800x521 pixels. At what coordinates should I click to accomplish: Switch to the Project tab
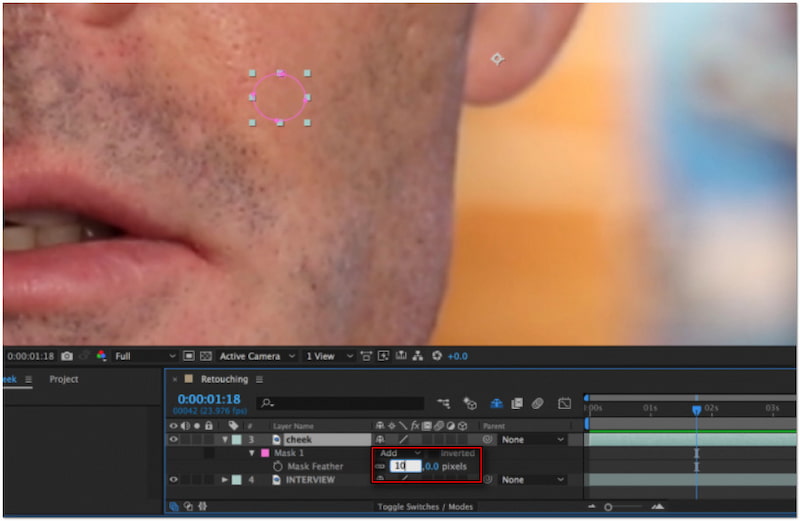tap(64, 380)
